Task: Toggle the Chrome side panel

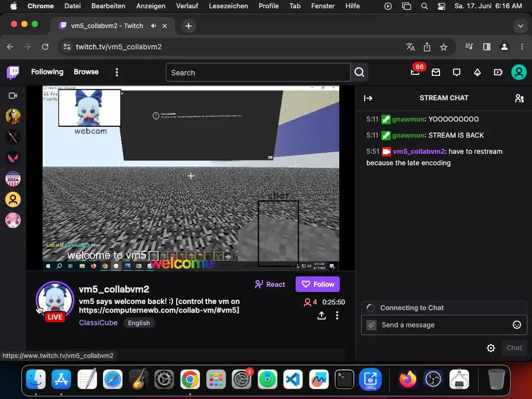Action: (486, 47)
